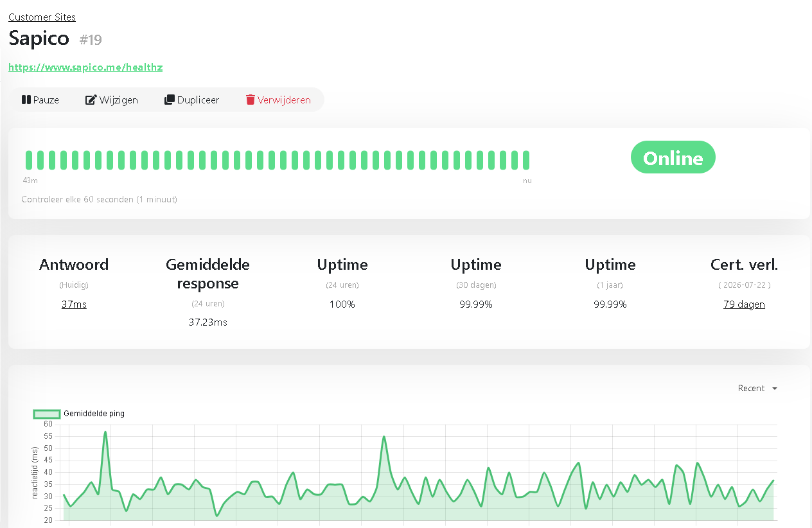
Task: Toggle the Gemiddelde ping legend swatch
Action: coord(46,414)
